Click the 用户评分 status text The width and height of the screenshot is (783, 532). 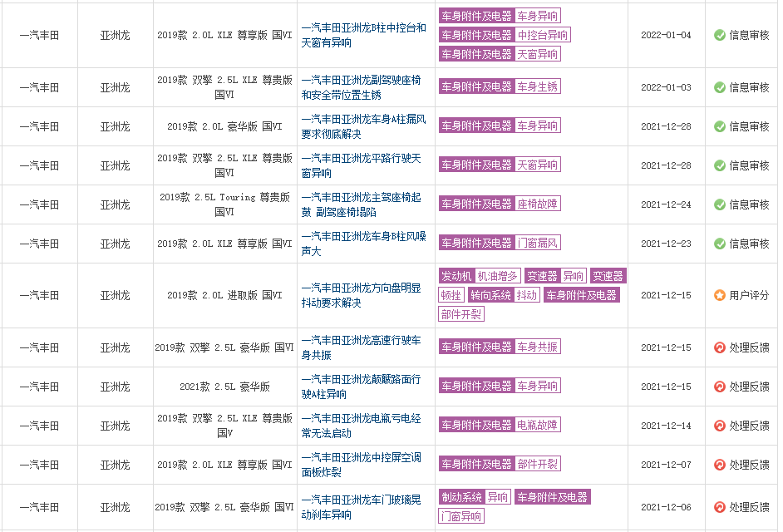(x=749, y=295)
